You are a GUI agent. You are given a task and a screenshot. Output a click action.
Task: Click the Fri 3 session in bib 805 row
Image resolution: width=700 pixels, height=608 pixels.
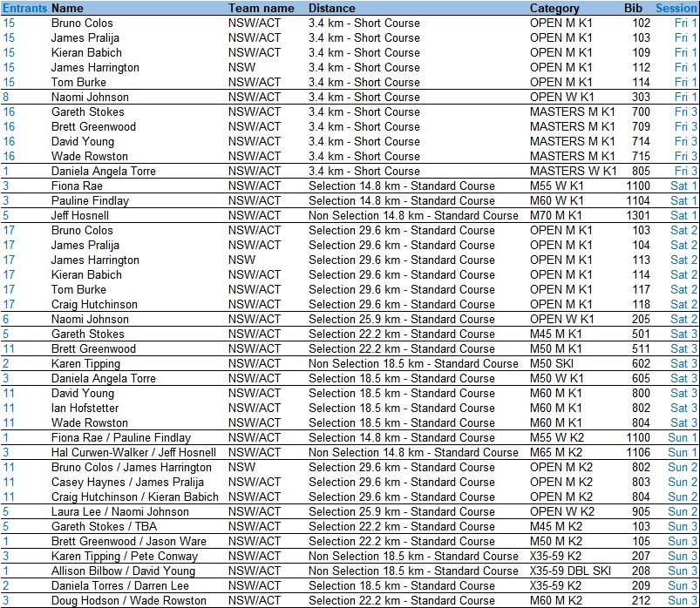coord(685,172)
